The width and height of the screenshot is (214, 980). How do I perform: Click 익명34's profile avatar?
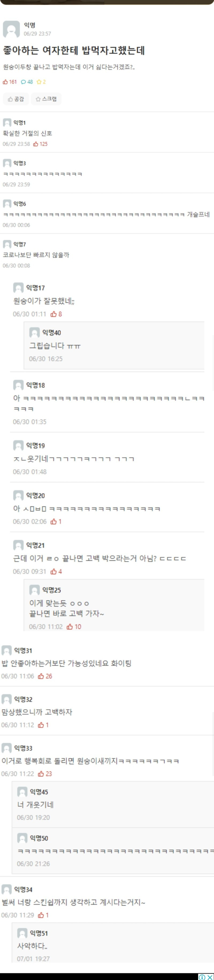[6, 889]
